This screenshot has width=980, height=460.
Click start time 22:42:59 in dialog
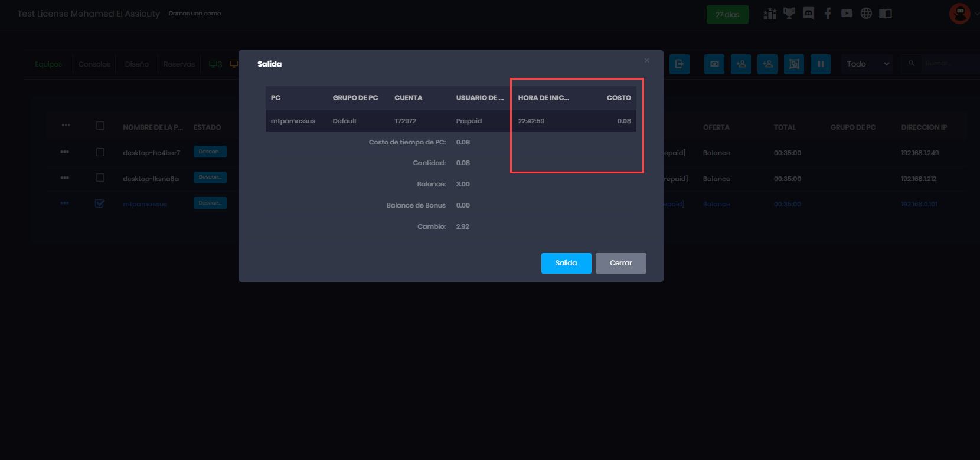pos(531,121)
